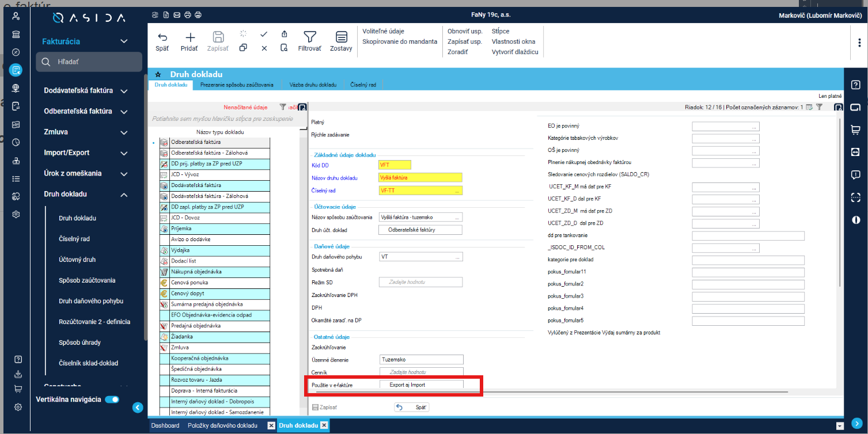Image resolution: width=868 pixels, height=434 pixels.
Task: Click the export upload icon in the toolbar
Action: (x=284, y=34)
